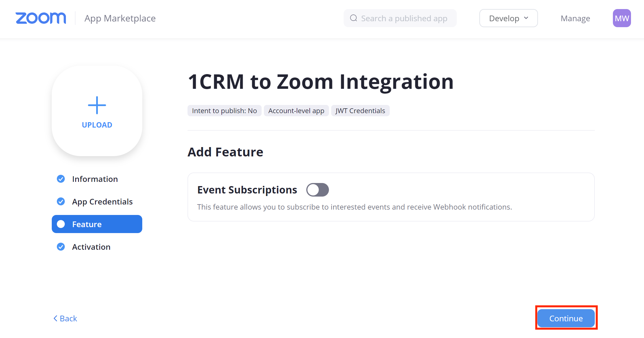Select the Feature section
The width and height of the screenshot is (644, 338).
coord(97,224)
